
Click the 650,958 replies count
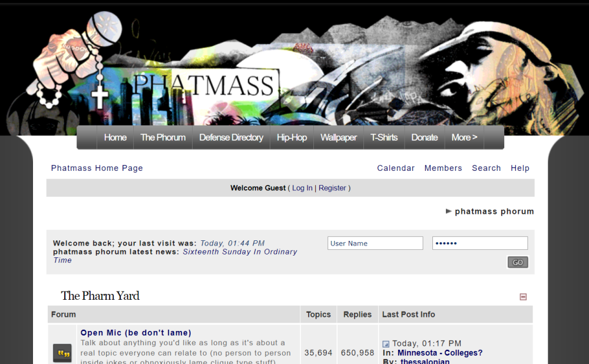pos(358,353)
